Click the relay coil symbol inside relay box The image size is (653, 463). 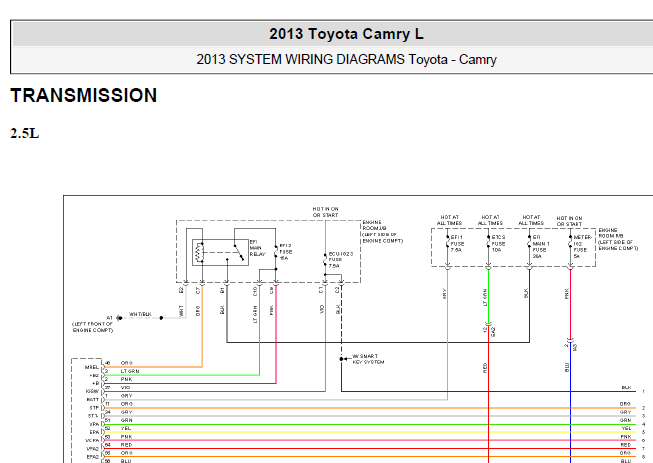point(199,253)
